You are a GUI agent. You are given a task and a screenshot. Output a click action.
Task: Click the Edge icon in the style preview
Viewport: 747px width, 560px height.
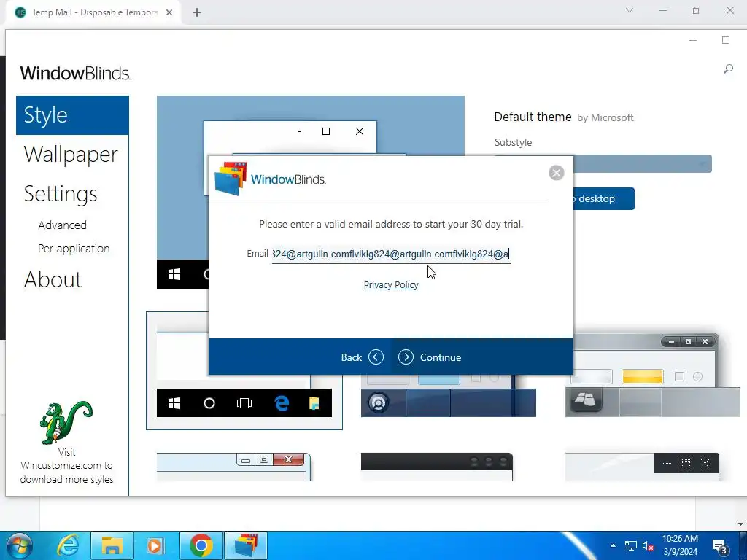click(282, 403)
